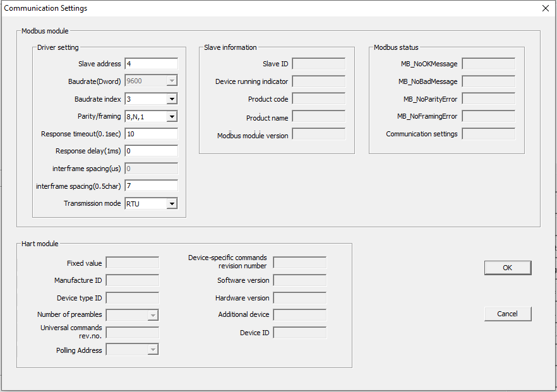Click the Hart Manufacture ID field
The width and height of the screenshot is (557, 392).
[132, 280]
